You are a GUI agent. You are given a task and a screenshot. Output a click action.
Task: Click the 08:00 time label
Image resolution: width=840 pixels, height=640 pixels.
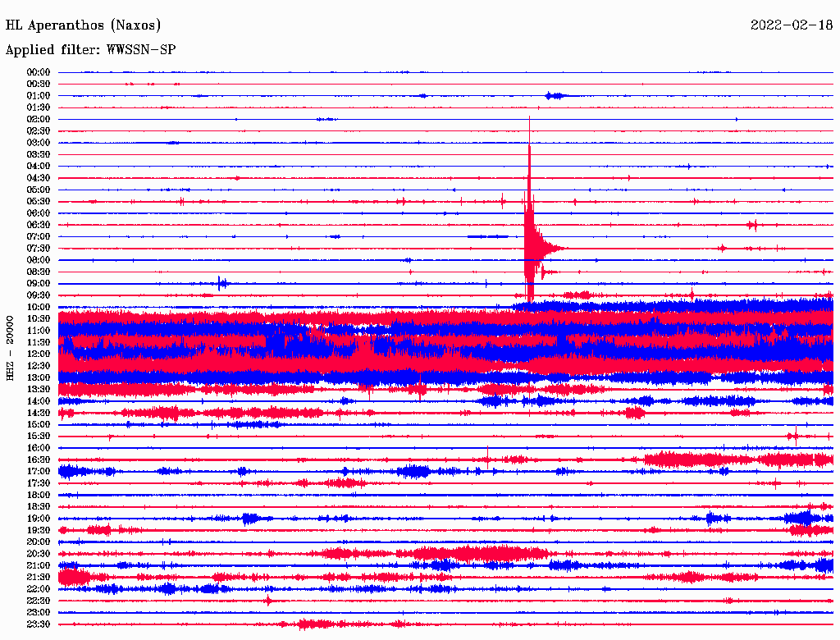(x=39, y=260)
